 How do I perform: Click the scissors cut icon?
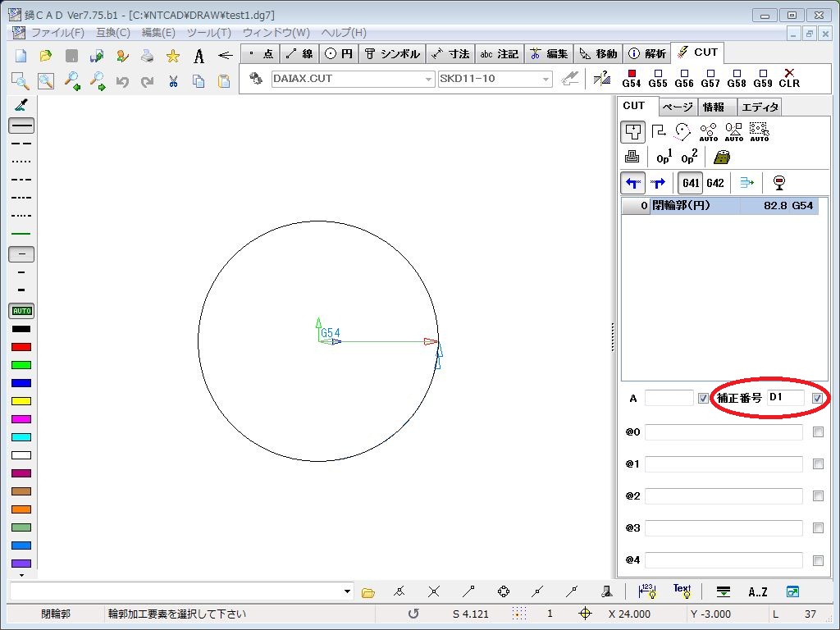(173, 81)
